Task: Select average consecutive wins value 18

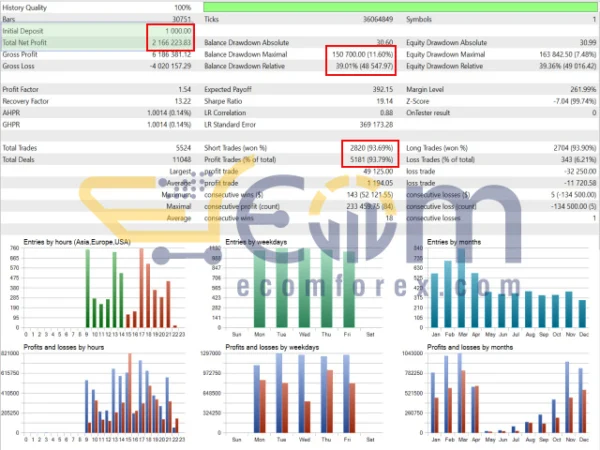Action: [389, 218]
